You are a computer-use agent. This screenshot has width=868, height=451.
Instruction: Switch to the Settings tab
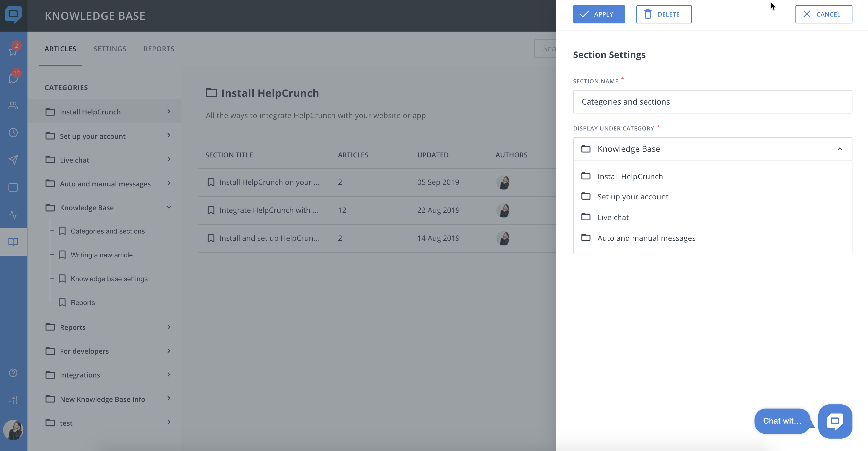(110, 49)
